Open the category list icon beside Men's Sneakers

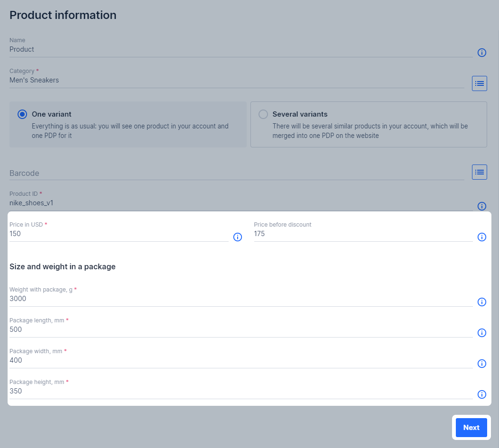tap(479, 83)
